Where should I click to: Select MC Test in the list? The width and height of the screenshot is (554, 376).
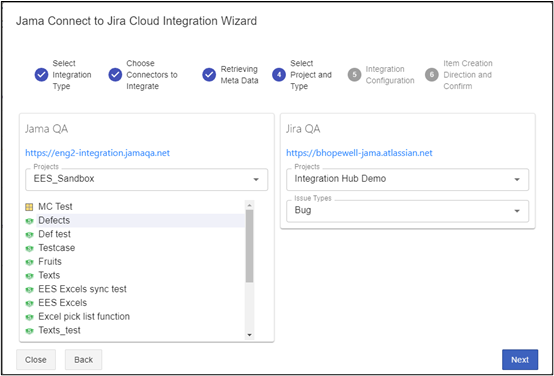[x=55, y=206]
